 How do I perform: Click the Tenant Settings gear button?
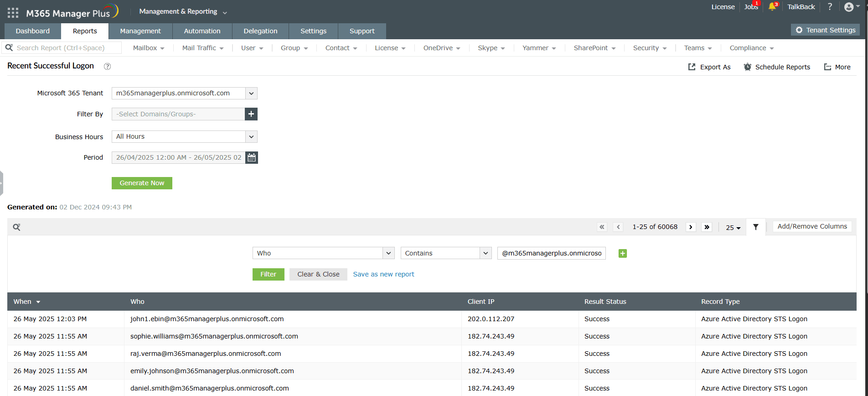[825, 30]
